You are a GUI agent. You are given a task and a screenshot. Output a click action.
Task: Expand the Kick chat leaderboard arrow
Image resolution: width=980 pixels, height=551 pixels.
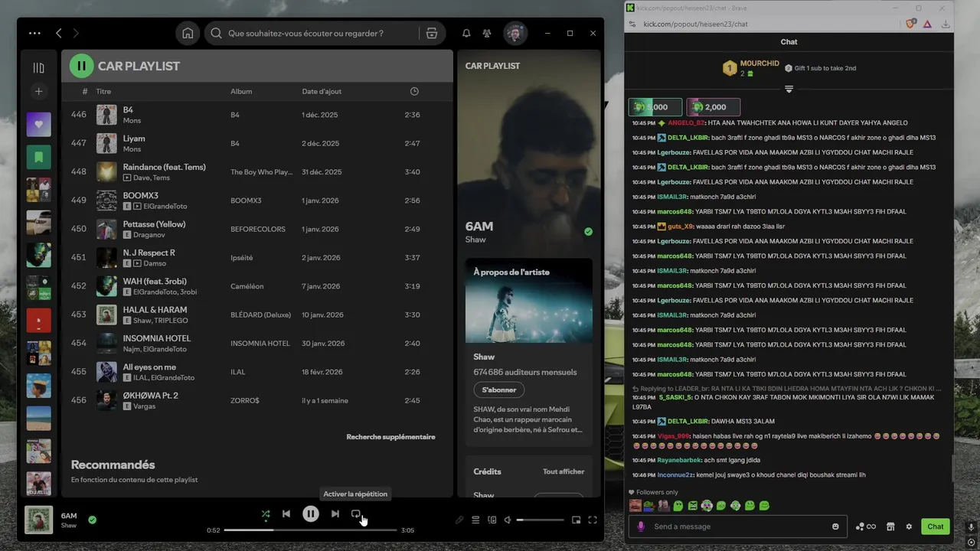click(x=789, y=90)
